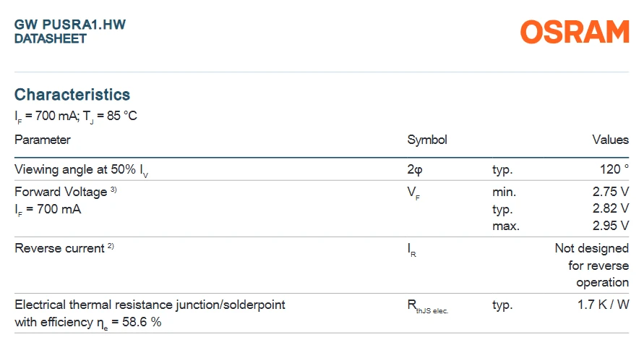Click the Values column header
This screenshot has width=644, height=348.
click(610, 140)
